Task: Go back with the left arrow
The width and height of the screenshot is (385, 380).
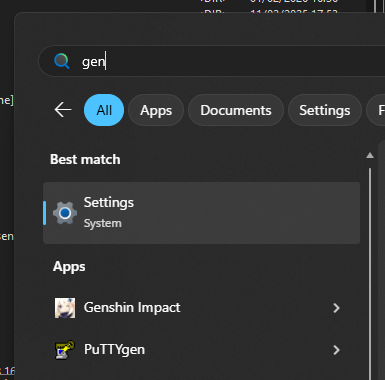Action: click(x=63, y=110)
